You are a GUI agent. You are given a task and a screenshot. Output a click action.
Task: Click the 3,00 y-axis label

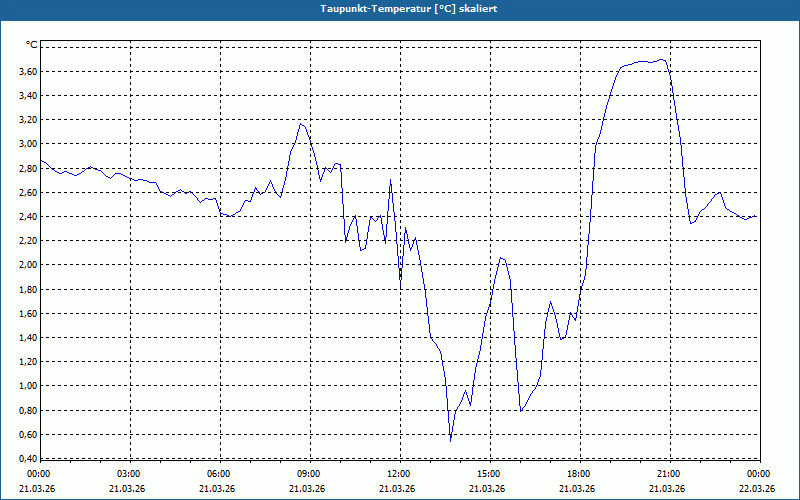click(28, 144)
